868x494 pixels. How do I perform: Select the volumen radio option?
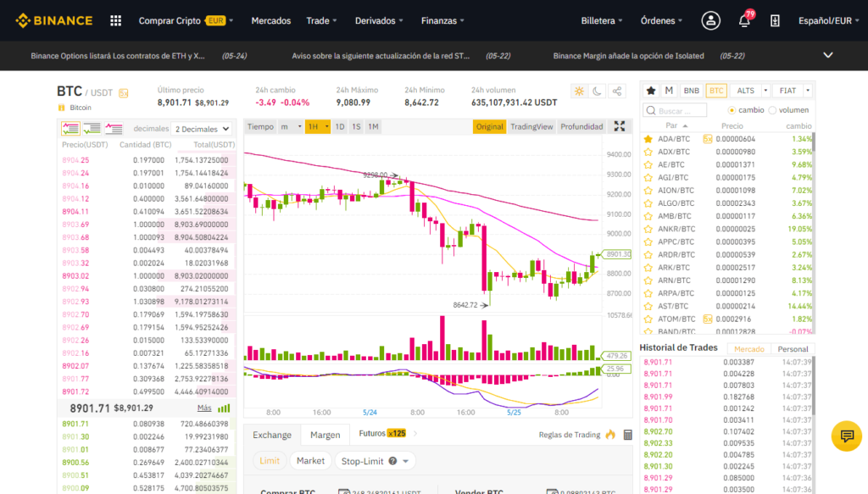tap(772, 110)
